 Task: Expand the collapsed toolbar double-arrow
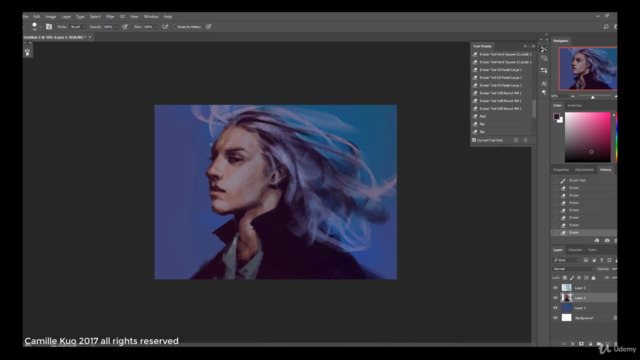click(25, 42)
